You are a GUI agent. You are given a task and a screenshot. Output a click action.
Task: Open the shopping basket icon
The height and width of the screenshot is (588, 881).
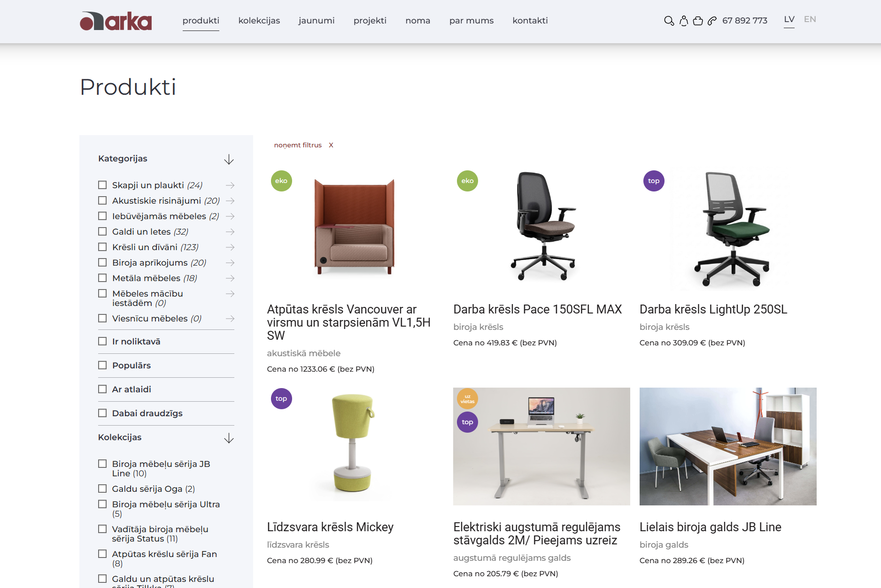[x=698, y=21]
